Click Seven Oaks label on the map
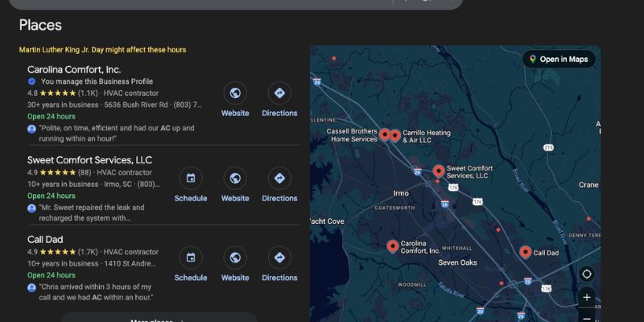This screenshot has height=322, width=644. pos(457,262)
